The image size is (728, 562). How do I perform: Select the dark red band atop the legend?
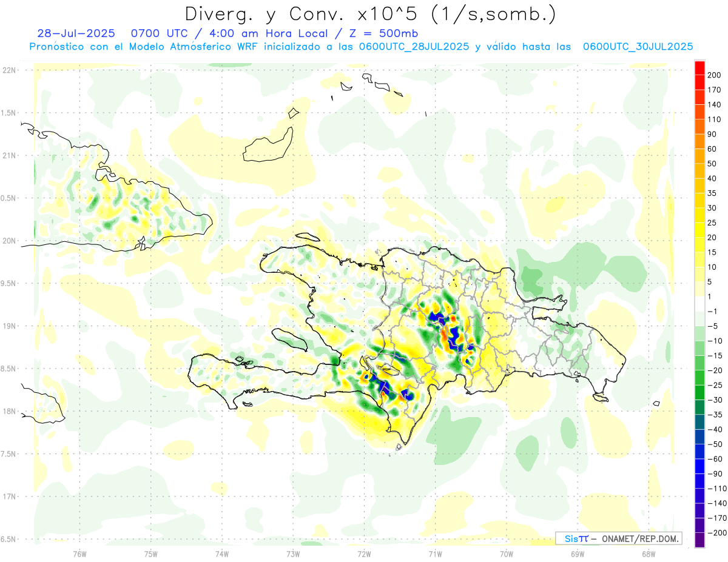pos(699,67)
